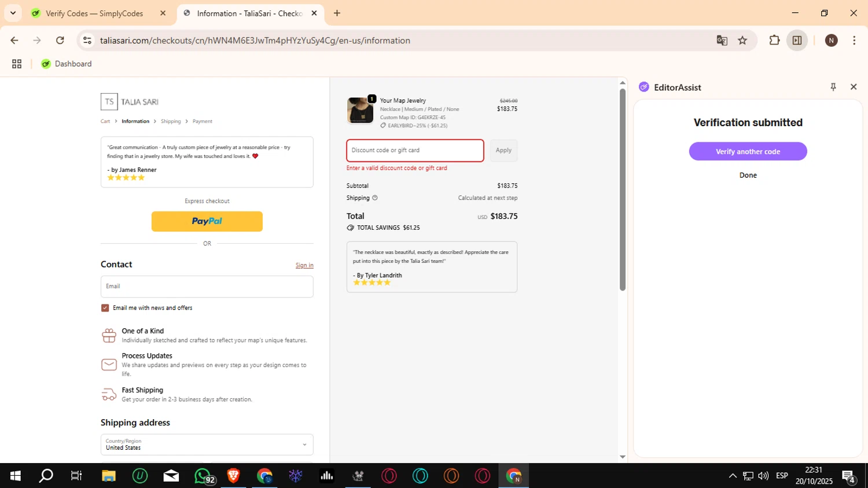
Task: View site information icon in address bar
Action: pos(87,41)
